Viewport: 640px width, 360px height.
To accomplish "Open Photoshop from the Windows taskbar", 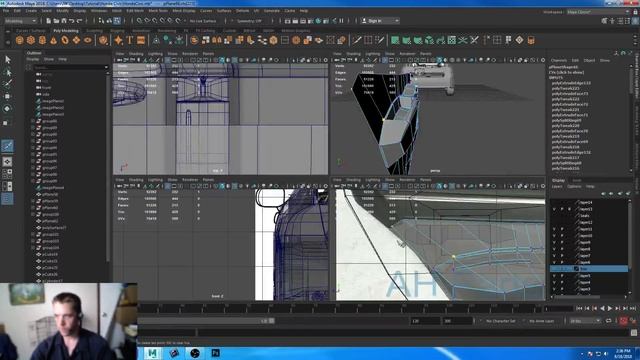I will [x=215, y=353].
